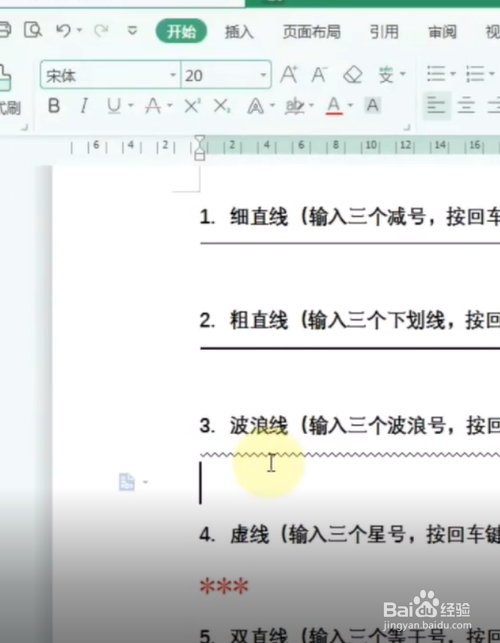Click the number 10 on the ruler

click(371, 145)
